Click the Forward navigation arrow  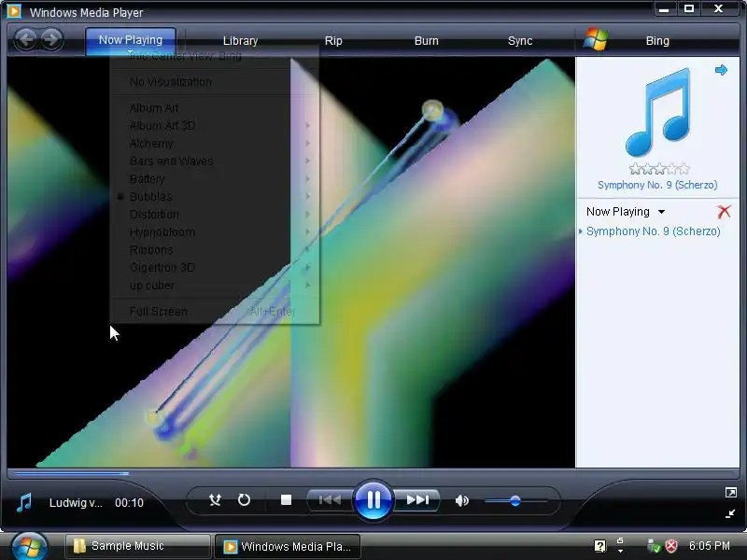point(51,39)
